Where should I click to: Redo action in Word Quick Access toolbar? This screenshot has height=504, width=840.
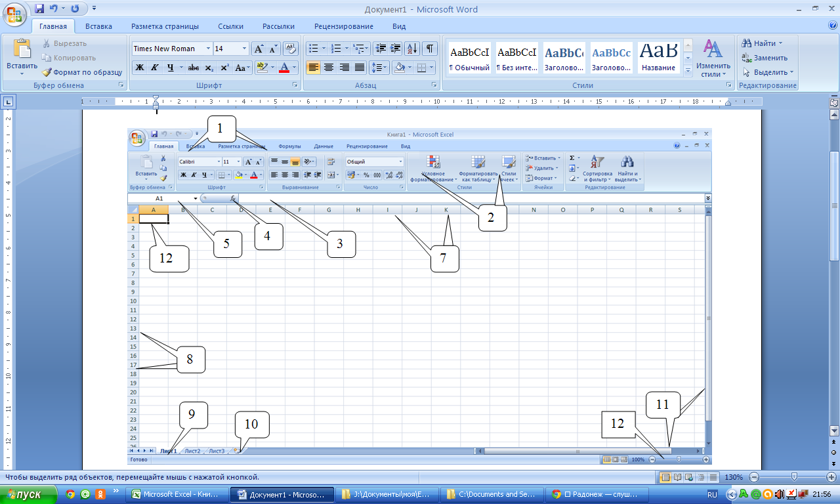click(74, 9)
